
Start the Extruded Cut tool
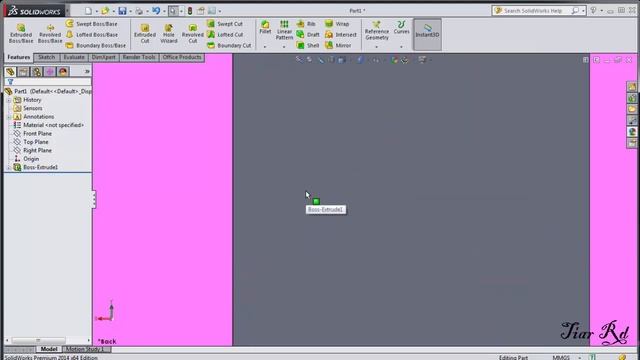(145, 33)
